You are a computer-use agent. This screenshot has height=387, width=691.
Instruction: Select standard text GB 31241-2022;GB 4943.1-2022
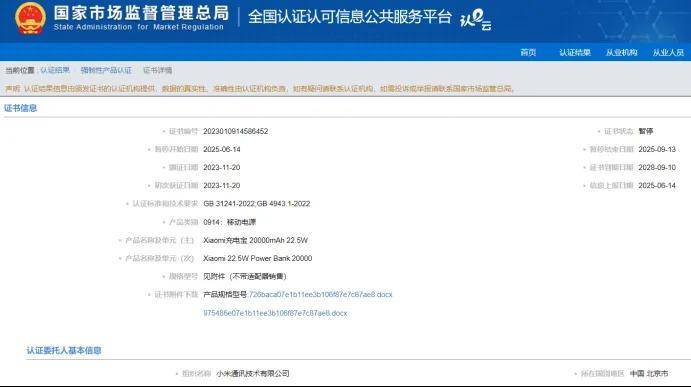pos(256,204)
